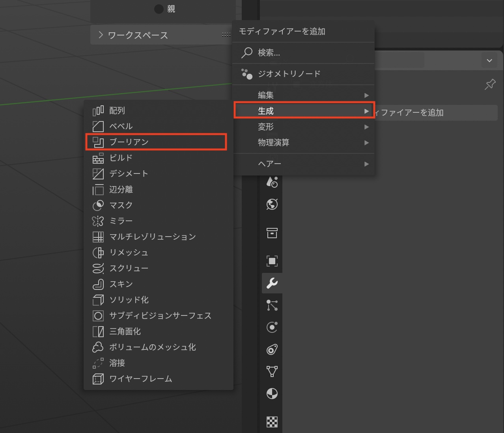Screen dimensions: 504x433
Task: Open the Material properties tab
Action: tap(272, 394)
